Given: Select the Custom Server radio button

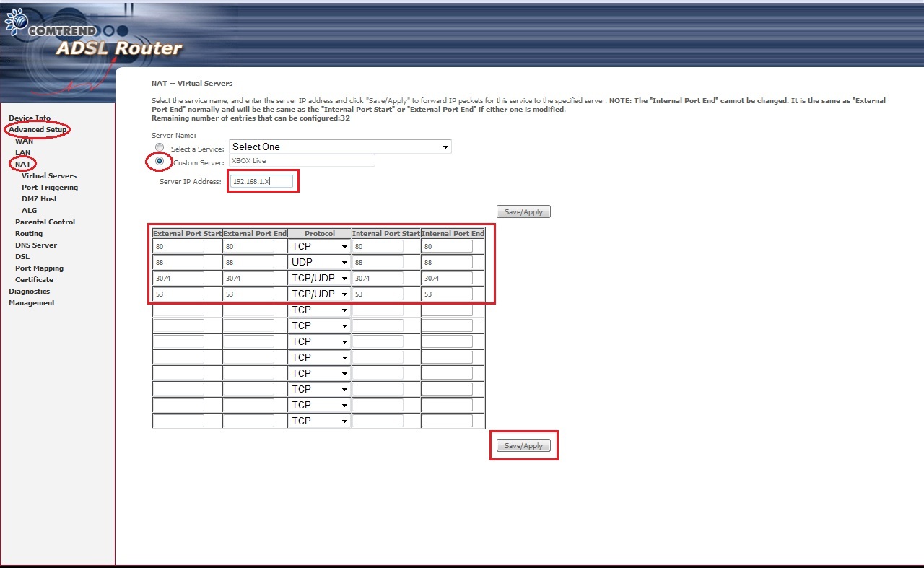Looking at the screenshot, I should click(160, 161).
